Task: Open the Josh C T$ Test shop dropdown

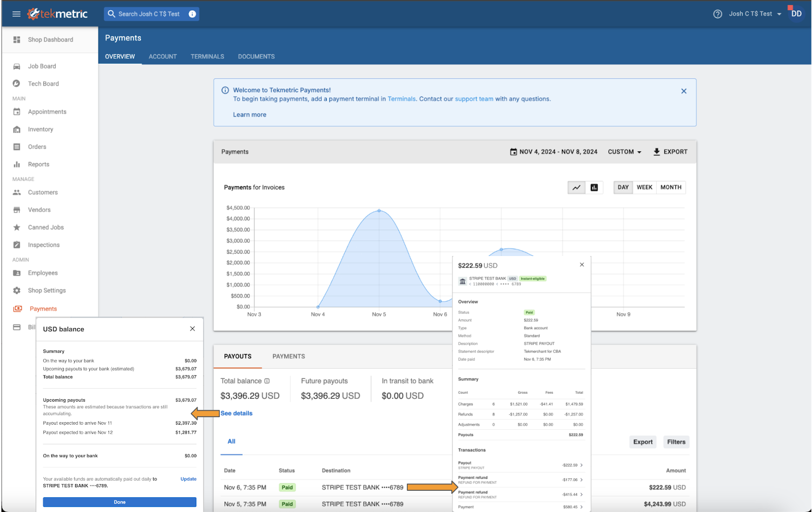Action: click(x=755, y=14)
